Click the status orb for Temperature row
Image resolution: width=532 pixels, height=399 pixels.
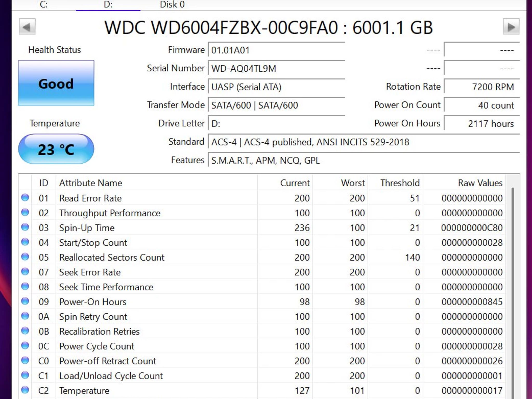pyautogui.click(x=25, y=390)
